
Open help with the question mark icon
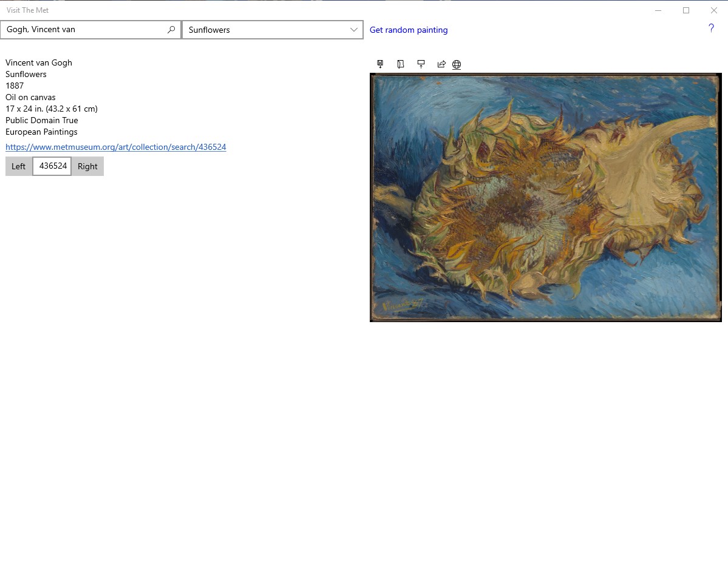(711, 29)
